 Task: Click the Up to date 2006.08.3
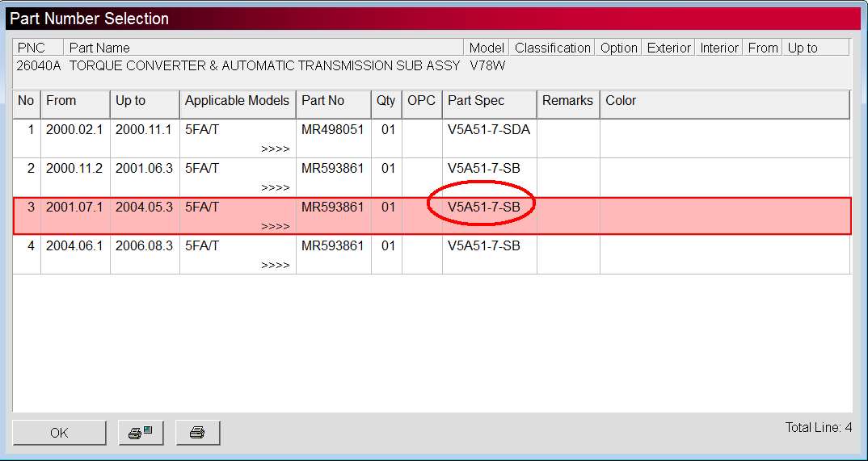[144, 246]
